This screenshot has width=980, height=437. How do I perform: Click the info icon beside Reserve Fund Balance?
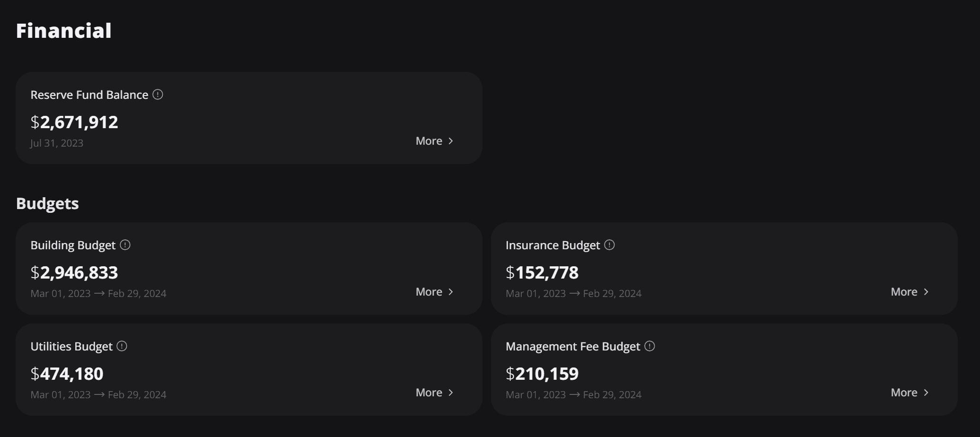pyautogui.click(x=158, y=95)
